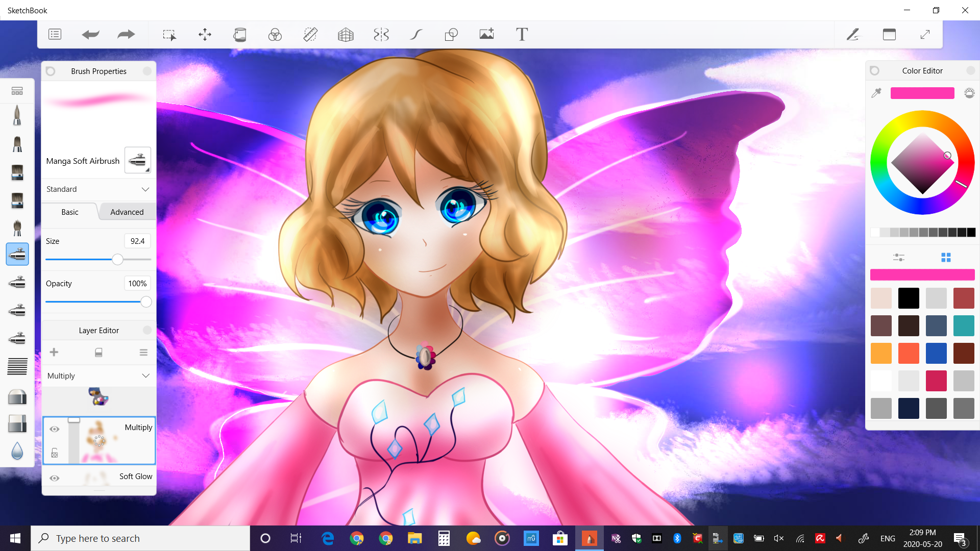Click the Size value field 92.4
Image resolution: width=980 pixels, height=551 pixels.
[x=137, y=241]
